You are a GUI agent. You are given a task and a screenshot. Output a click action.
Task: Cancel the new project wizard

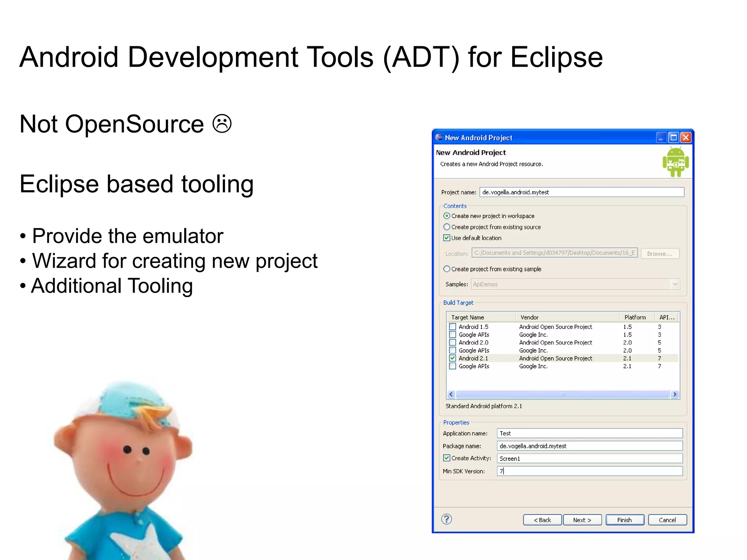pos(667,520)
